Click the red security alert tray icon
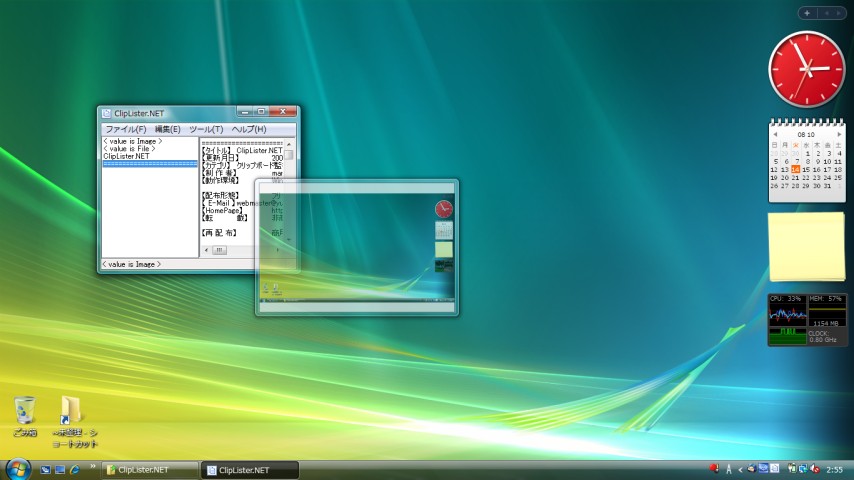The image size is (854, 480). (714, 469)
